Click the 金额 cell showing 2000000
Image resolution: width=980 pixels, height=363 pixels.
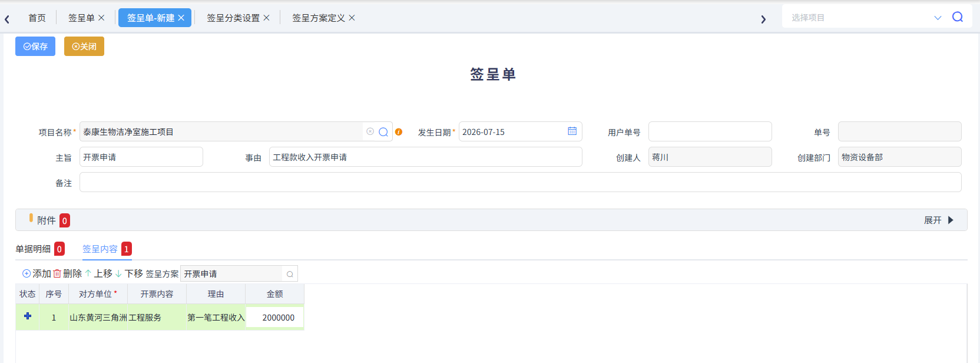pyautogui.click(x=274, y=317)
